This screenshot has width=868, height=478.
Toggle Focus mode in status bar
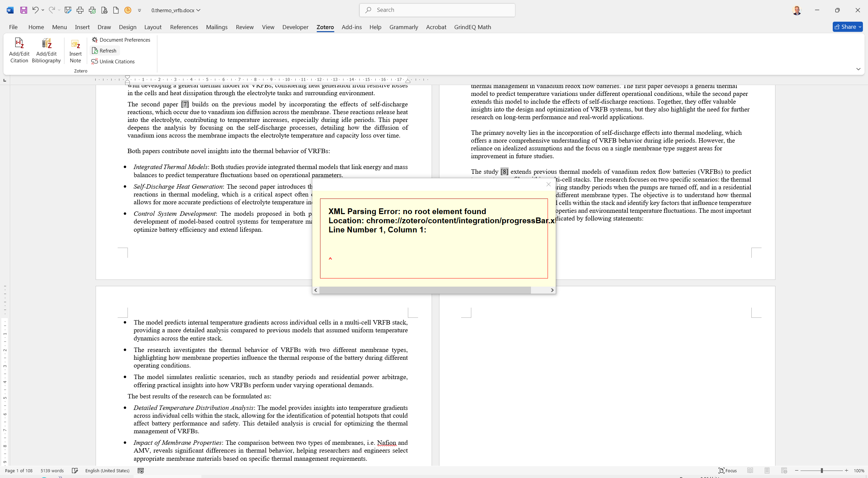[x=728, y=471]
